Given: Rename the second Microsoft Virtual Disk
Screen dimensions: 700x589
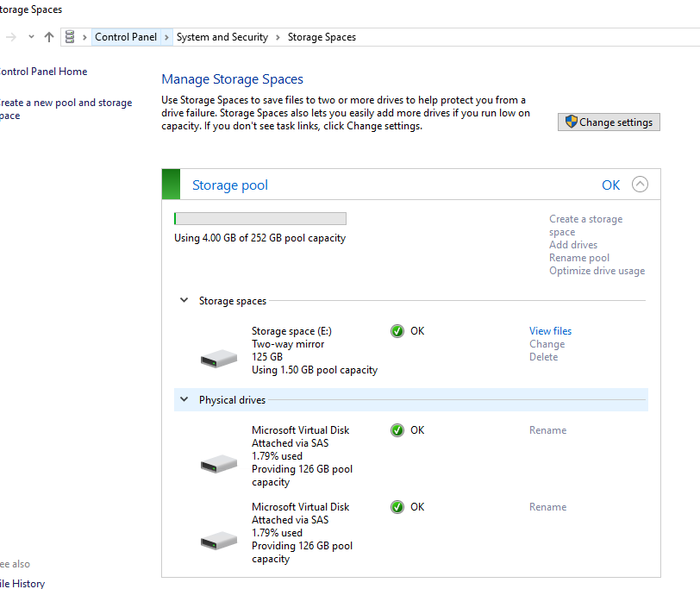Looking at the screenshot, I should click(547, 507).
